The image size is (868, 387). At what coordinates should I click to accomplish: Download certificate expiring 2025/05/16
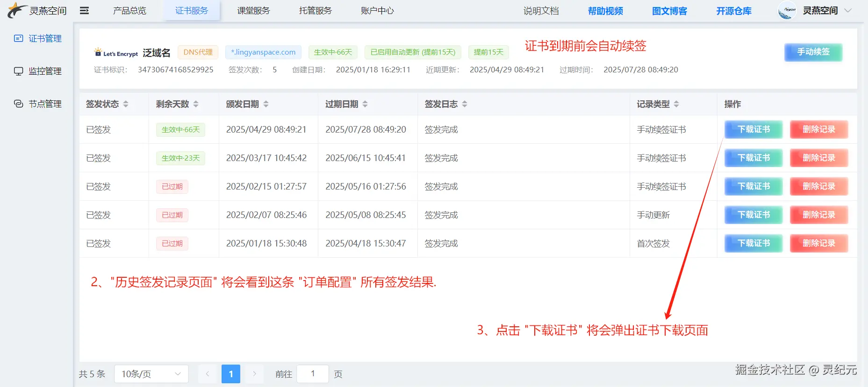point(753,186)
